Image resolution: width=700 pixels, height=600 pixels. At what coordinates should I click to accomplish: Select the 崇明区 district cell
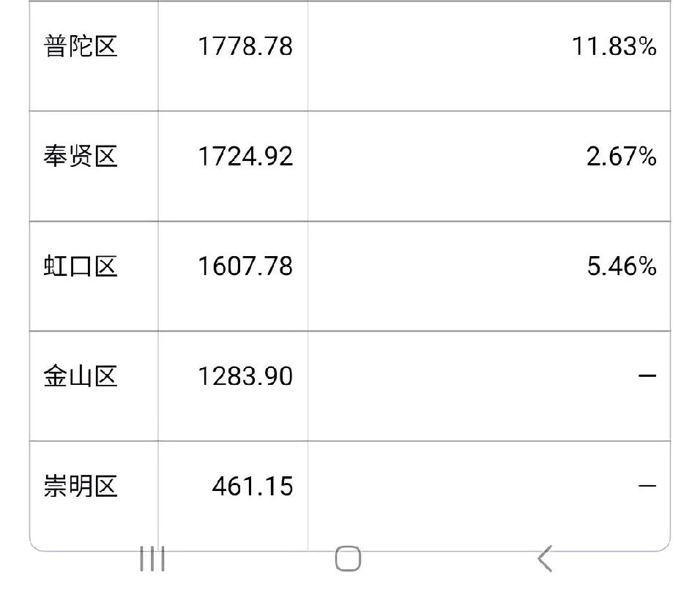click(x=81, y=487)
